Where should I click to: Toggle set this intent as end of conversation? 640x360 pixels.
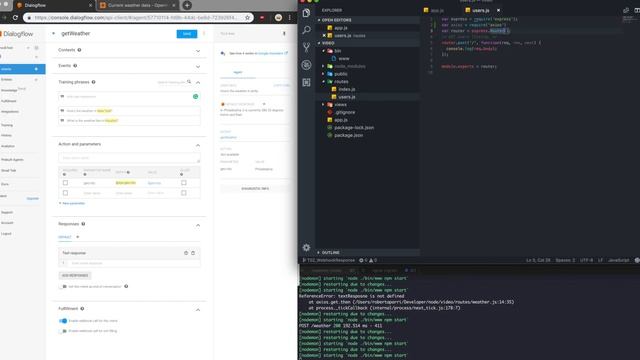(63, 287)
